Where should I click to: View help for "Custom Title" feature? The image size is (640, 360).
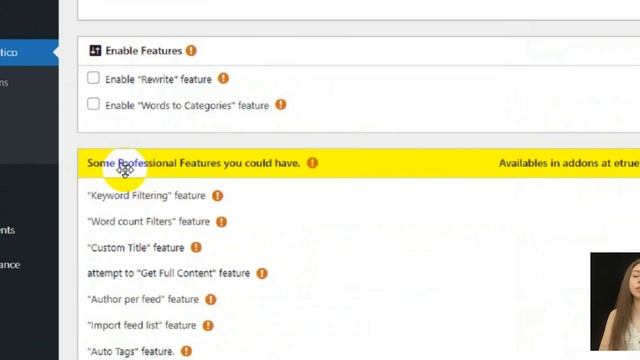coord(196,247)
